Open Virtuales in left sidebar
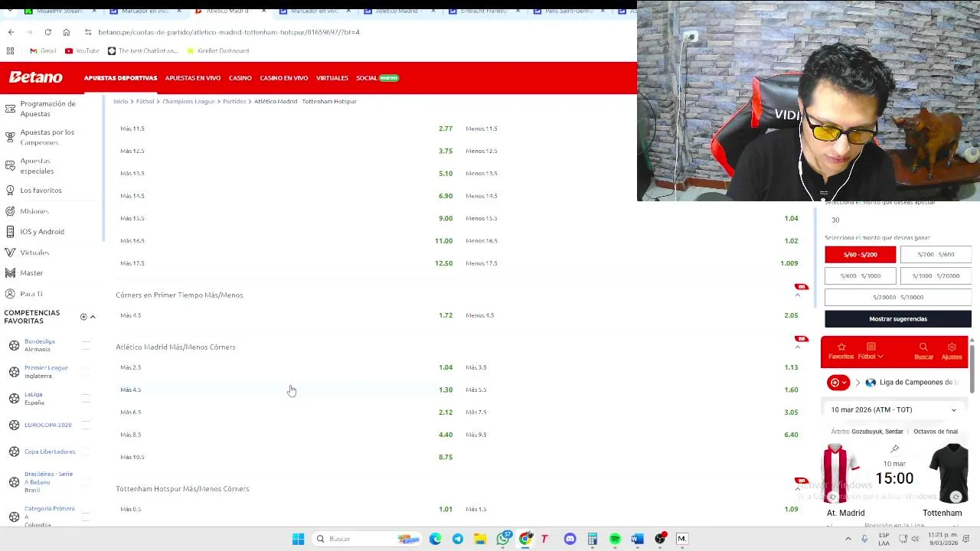This screenshot has height=551, width=980. coord(34,253)
